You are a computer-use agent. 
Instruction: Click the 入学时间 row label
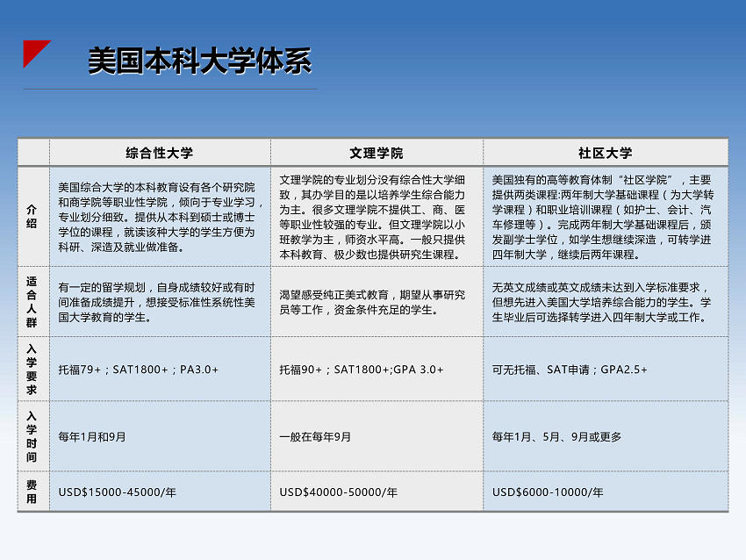pyautogui.click(x=32, y=436)
